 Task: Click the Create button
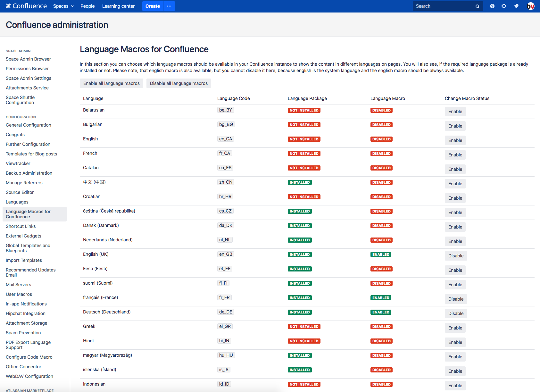[153, 6]
